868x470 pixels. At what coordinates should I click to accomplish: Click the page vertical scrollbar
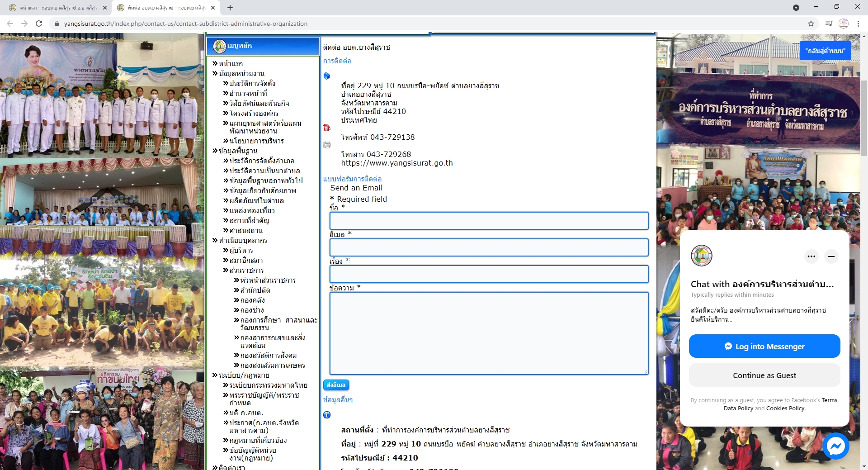[x=864, y=119]
